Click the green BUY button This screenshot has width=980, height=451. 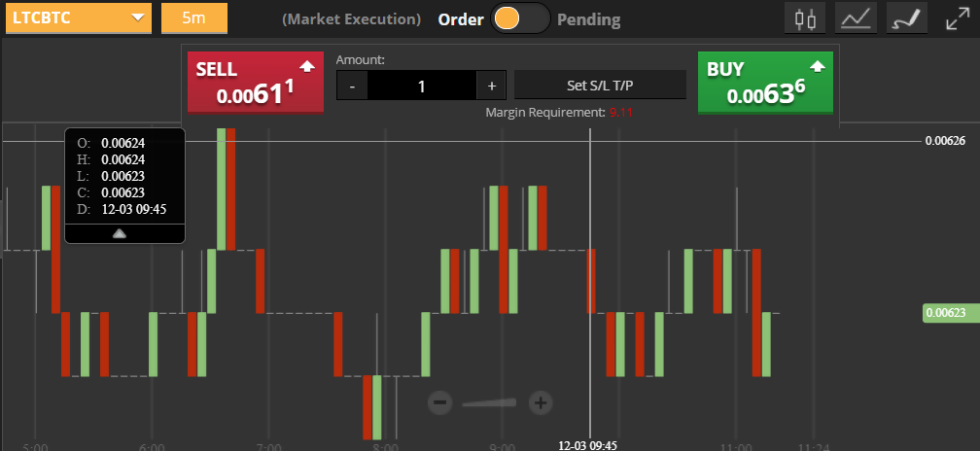765,83
